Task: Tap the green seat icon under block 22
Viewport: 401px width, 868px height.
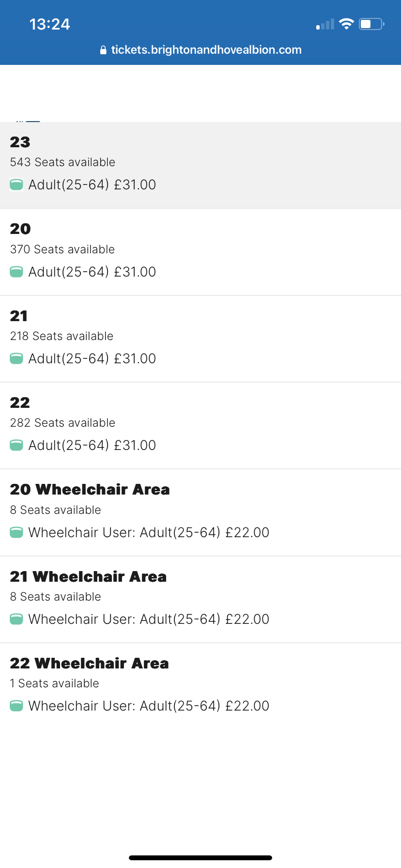Action: 16,445
